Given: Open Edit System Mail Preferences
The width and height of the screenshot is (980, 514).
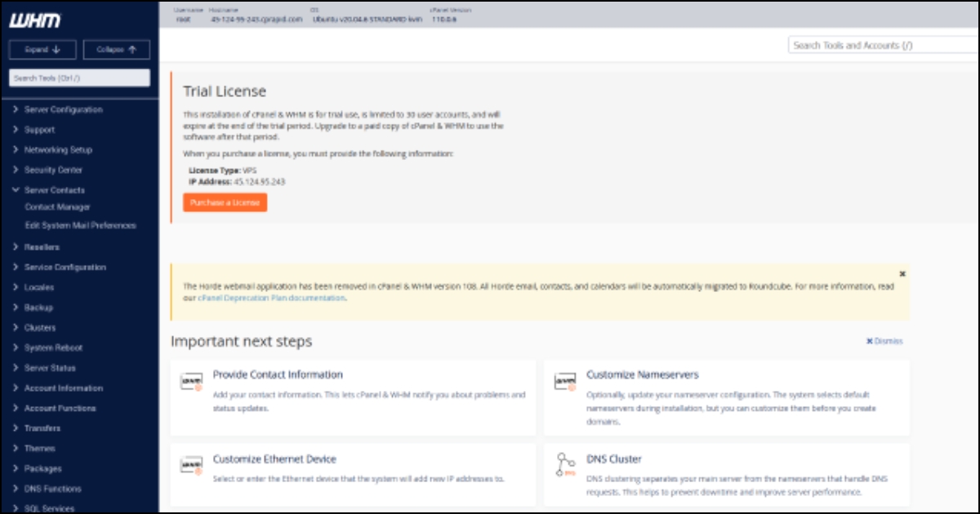Looking at the screenshot, I should click(x=80, y=225).
